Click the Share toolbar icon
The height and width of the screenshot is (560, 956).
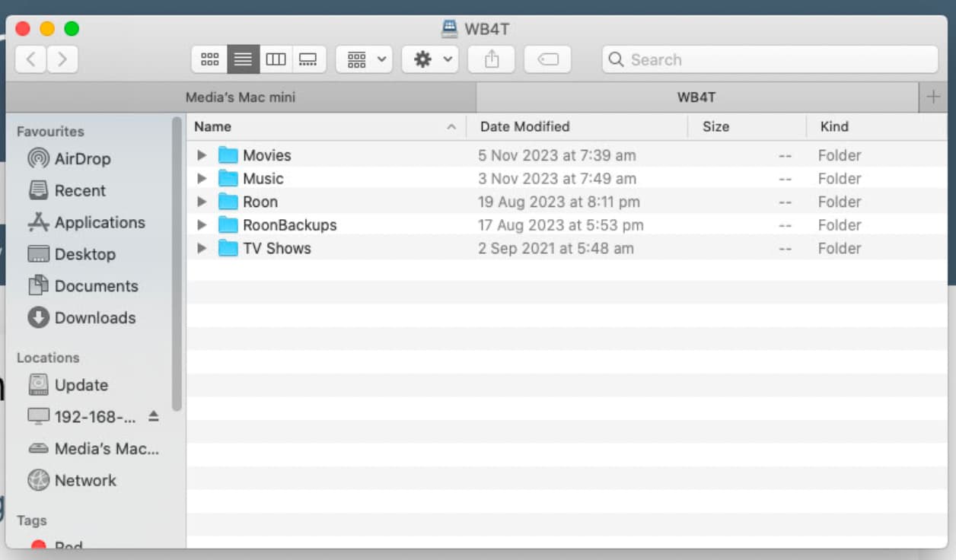(492, 59)
